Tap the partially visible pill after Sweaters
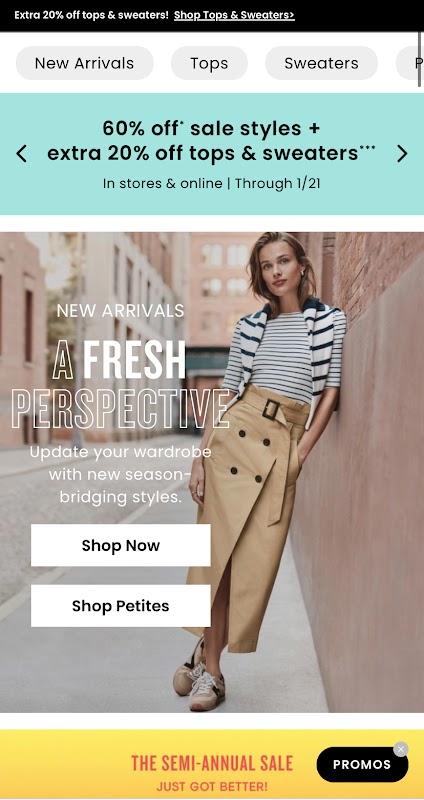Viewport: 424px width, 800px height. [410, 63]
